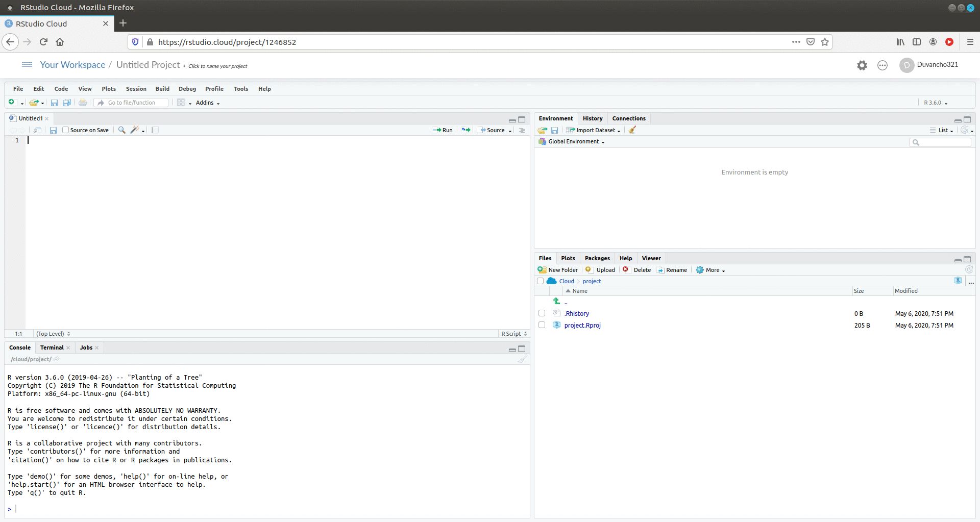Open the List view dropdown
The height and width of the screenshot is (522, 980).
pos(942,130)
